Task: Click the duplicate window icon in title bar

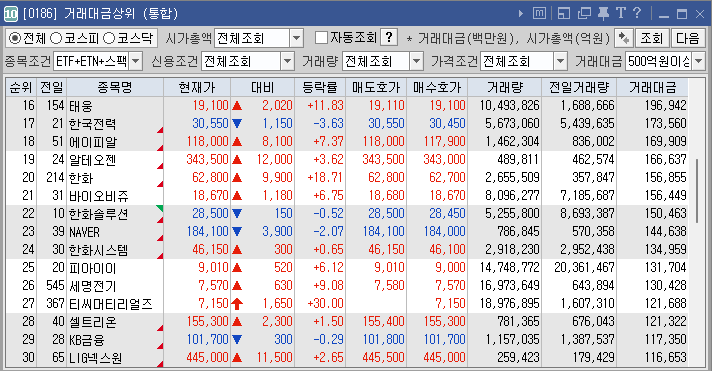Action: 584,14
